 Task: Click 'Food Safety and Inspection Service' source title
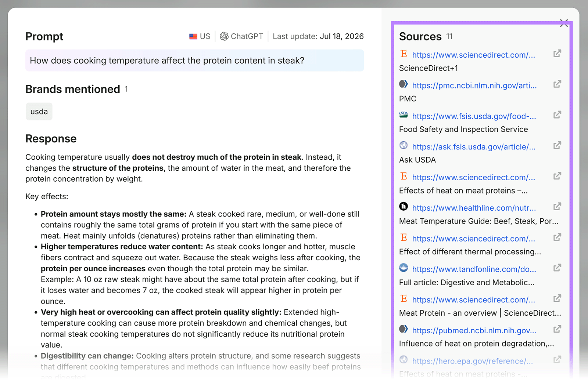click(463, 129)
